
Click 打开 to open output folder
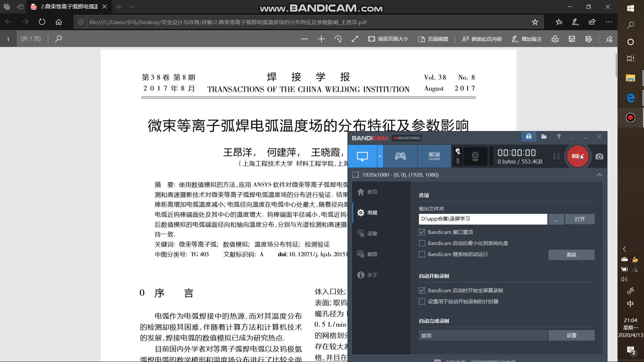point(580,219)
